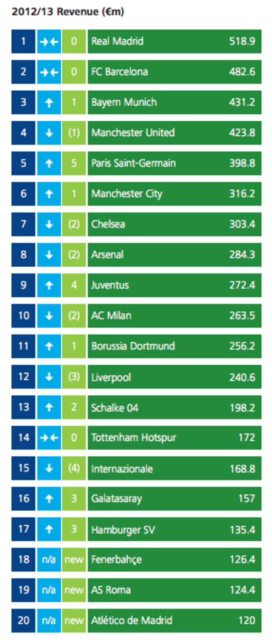Click the light green change value 5 cell
The width and height of the screenshot is (272, 644).
click(x=74, y=163)
